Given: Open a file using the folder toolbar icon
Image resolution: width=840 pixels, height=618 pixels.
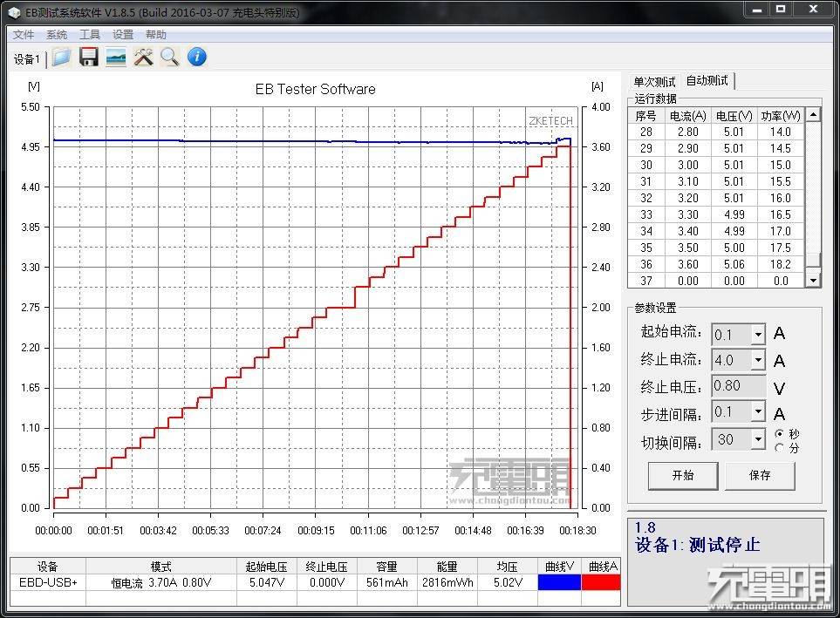Looking at the screenshot, I should (x=61, y=56).
